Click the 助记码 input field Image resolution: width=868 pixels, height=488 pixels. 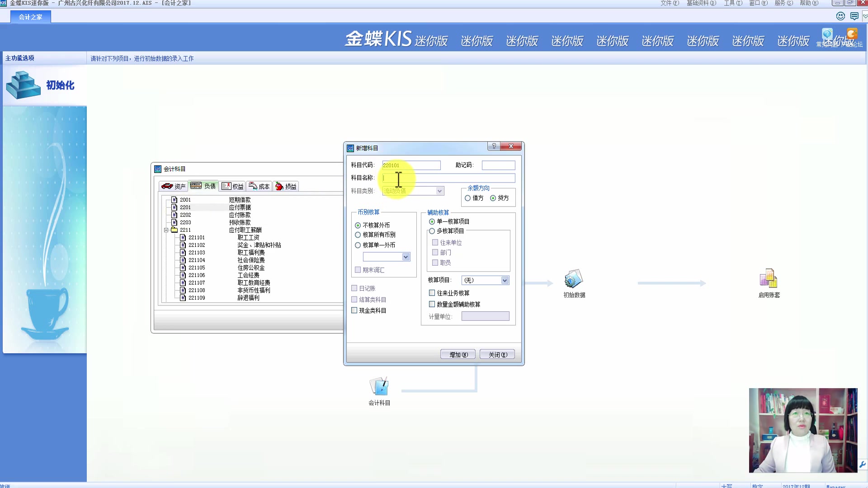498,165
